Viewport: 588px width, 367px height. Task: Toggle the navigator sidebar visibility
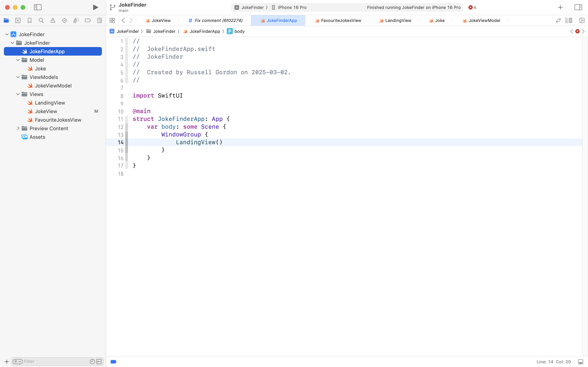tap(38, 7)
